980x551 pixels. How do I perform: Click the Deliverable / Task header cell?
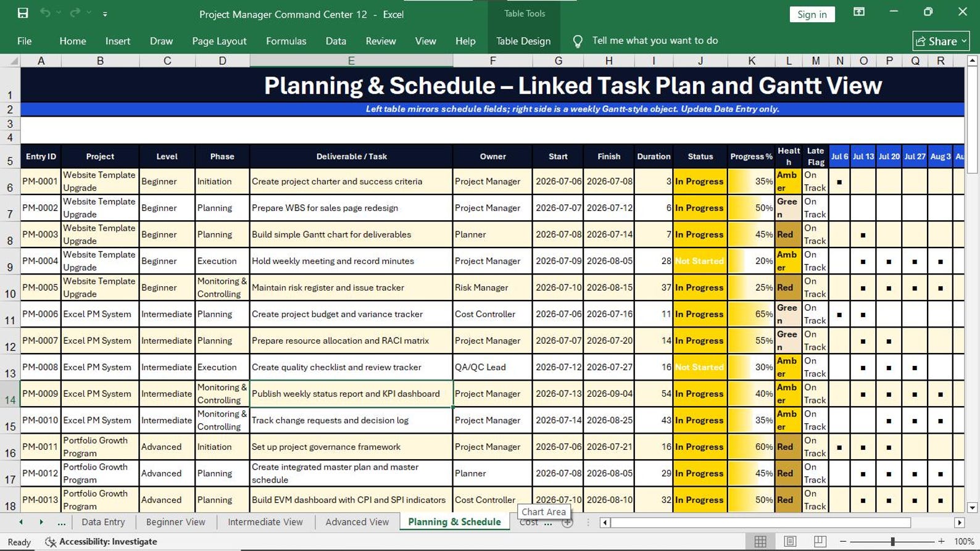point(351,156)
